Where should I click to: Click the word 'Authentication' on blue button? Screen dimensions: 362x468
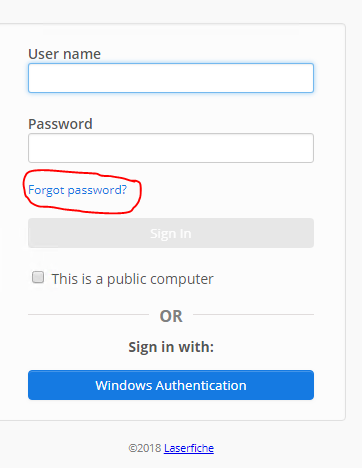[x=201, y=385]
